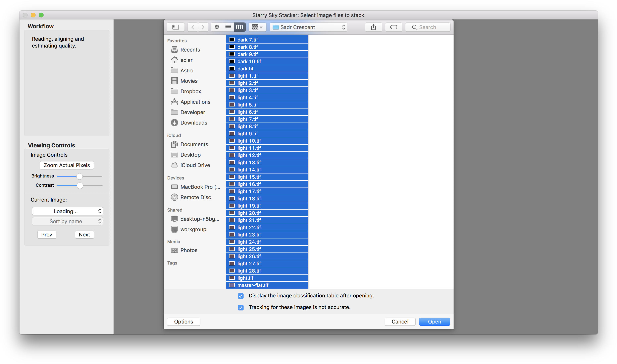The width and height of the screenshot is (617, 364).
Task: Select file light 12.tif
Action: click(x=267, y=155)
